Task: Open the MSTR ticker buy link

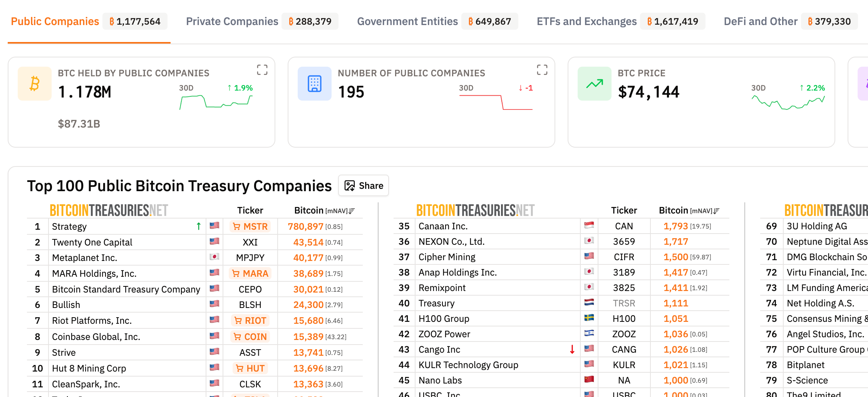Action: [x=250, y=227]
